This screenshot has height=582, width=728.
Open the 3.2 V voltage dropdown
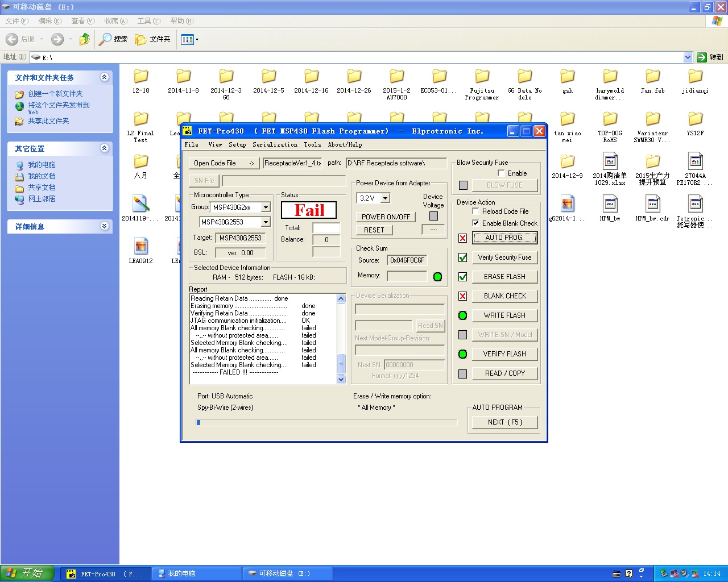(385, 198)
